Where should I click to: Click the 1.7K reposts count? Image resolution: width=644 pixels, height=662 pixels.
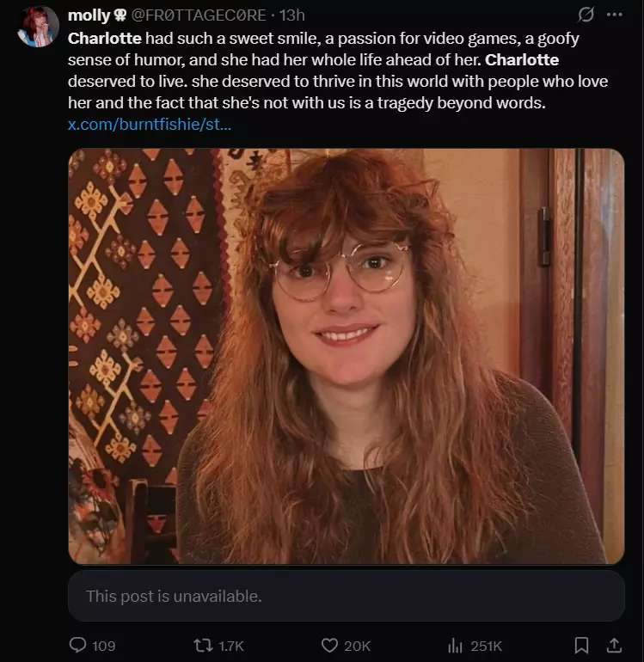(232, 645)
